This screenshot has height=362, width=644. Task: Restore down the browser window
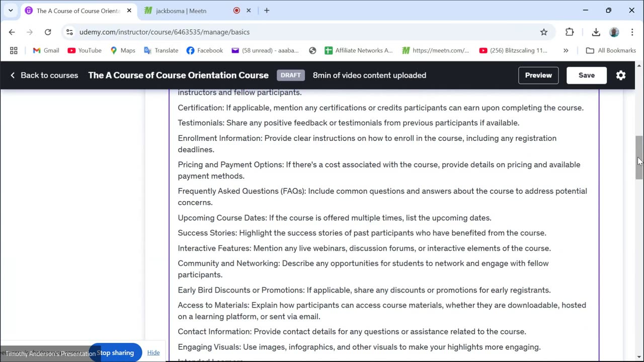click(x=608, y=11)
